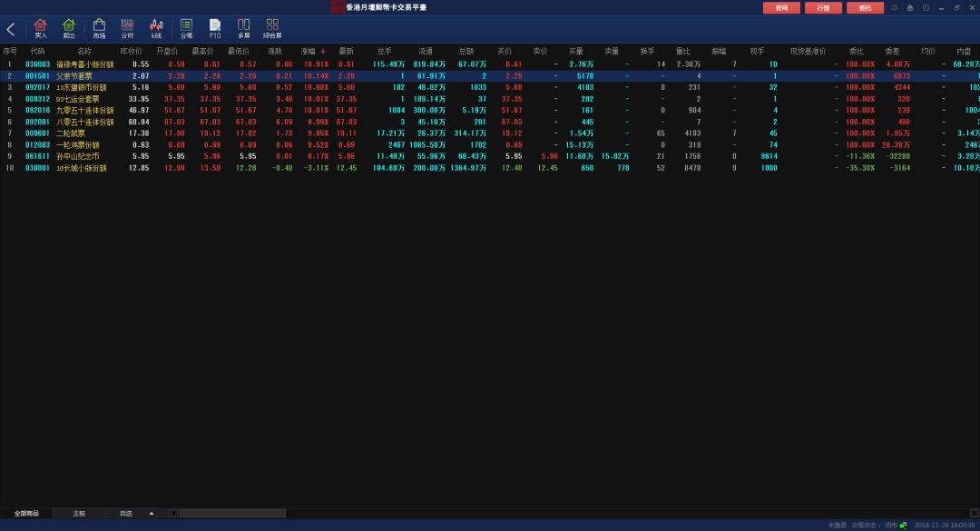Open the 市场 (market) toolbar icon
This screenshot has height=531, width=980.
tap(99, 29)
